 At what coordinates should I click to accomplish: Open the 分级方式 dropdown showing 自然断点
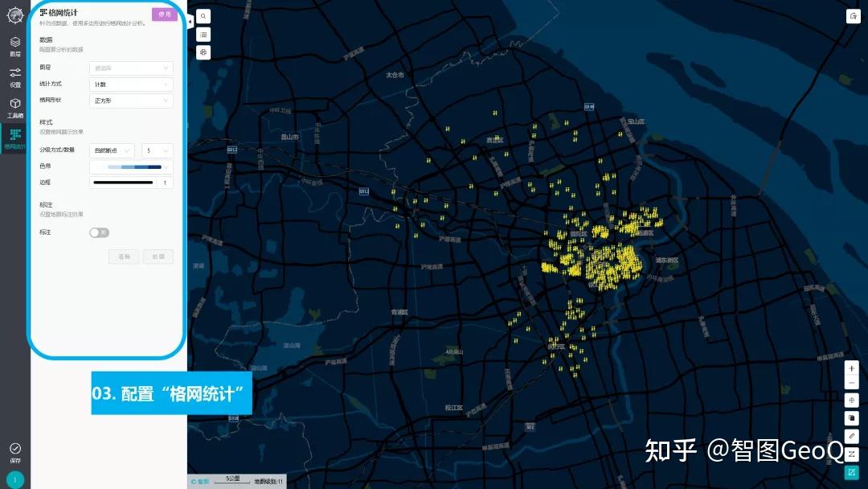point(112,150)
